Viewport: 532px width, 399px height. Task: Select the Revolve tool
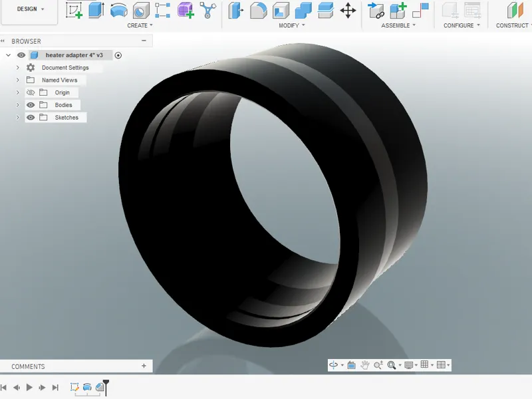click(x=119, y=10)
